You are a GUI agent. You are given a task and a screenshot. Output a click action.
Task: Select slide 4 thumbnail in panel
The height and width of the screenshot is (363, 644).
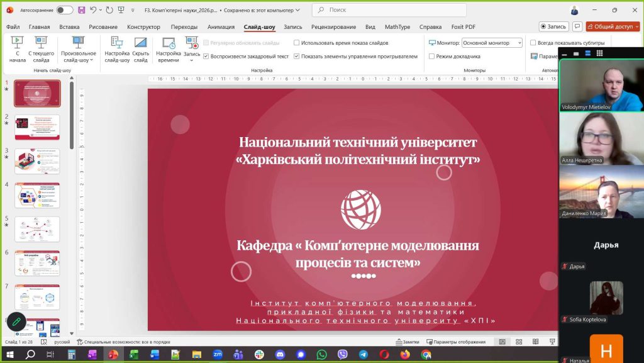(x=37, y=195)
